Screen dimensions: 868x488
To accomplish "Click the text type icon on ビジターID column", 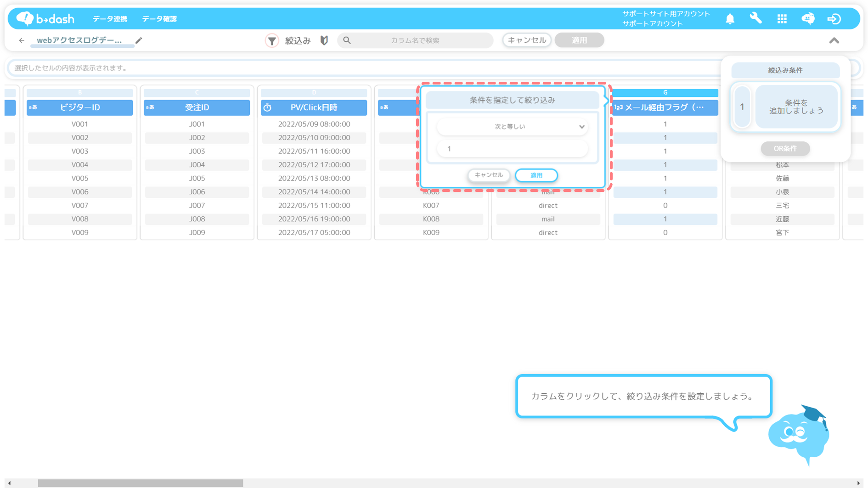I will 33,107.
